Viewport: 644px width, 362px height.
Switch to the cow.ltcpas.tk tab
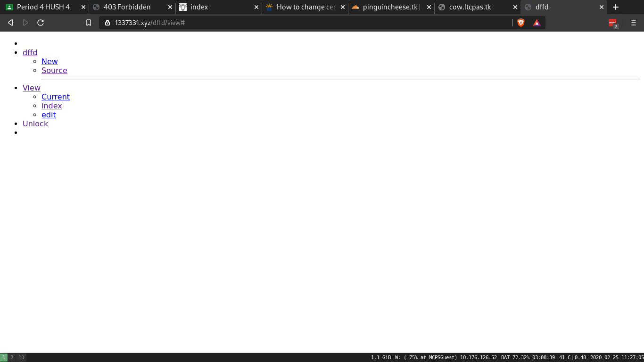(x=470, y=7)
